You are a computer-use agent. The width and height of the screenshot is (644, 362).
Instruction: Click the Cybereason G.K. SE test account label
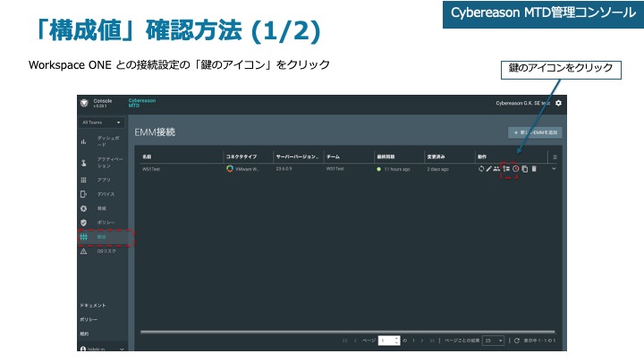[x=522, y=103]
